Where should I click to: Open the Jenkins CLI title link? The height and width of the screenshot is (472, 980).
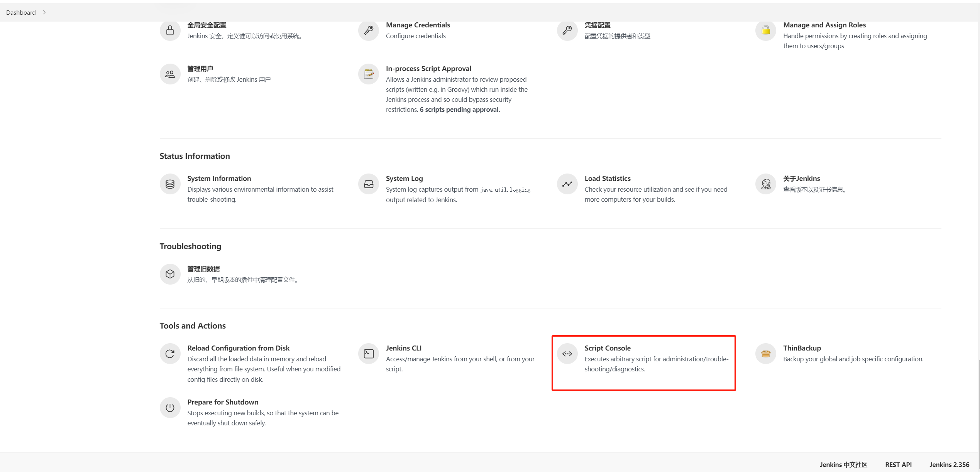point(404,348)
